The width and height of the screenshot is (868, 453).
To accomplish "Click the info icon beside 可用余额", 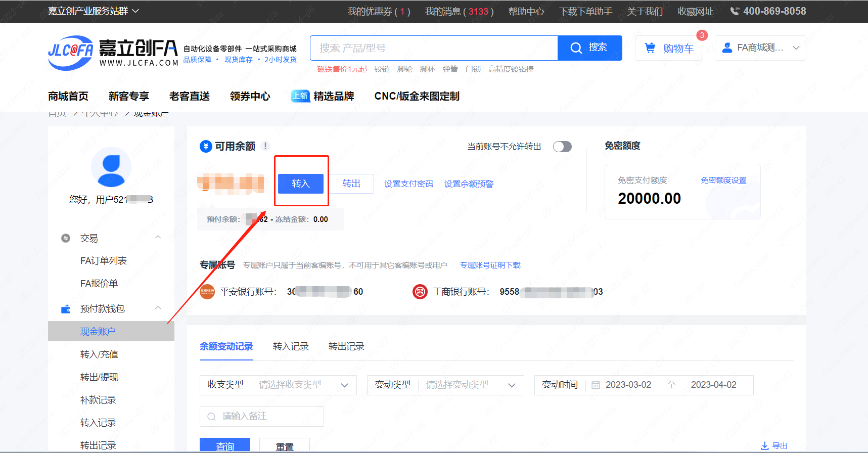I will coord(265,146).
